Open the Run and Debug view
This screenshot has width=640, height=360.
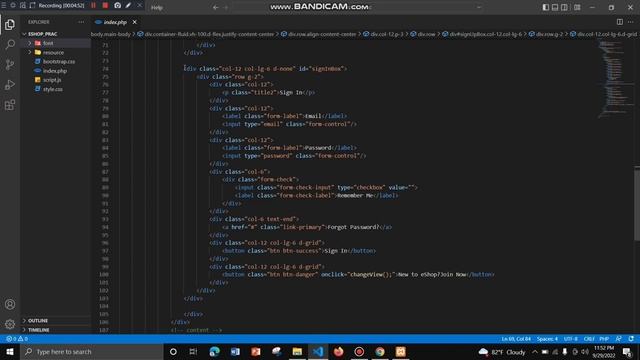coord(10,84)
